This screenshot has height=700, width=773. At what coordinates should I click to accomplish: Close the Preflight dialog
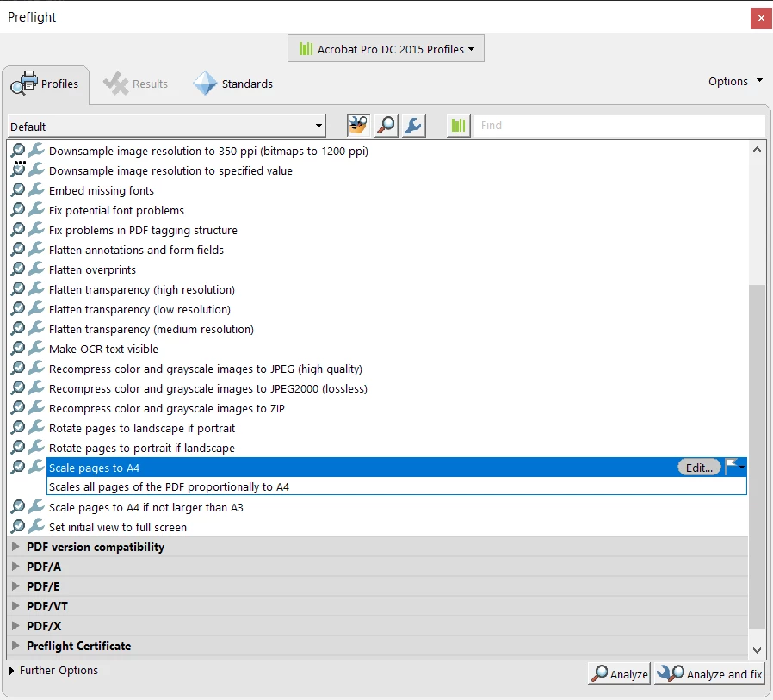pyautogui.click(x=761, y=18)
